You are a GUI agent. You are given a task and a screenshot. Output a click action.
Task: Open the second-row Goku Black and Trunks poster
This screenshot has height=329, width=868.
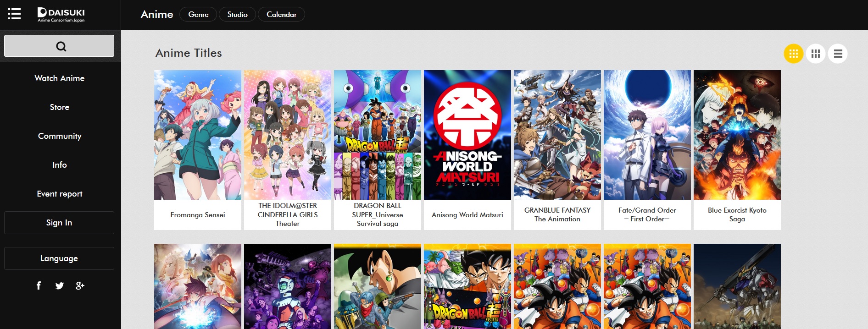click(x=378, y=286)
